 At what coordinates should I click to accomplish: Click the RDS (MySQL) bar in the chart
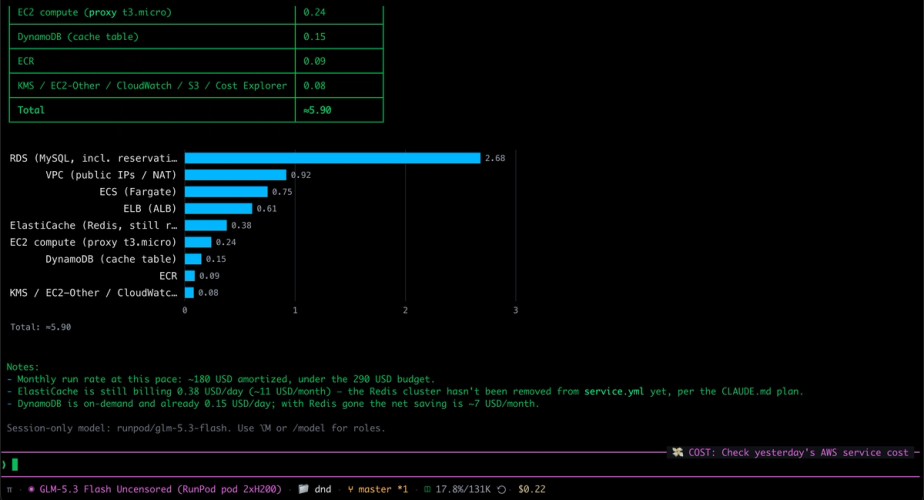[x=332, y=158]
